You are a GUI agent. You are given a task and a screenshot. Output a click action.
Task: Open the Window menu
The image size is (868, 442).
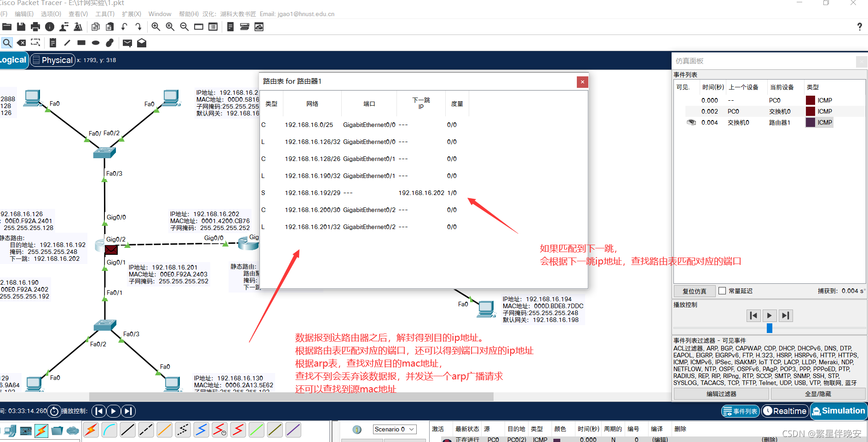coord(160,14)
